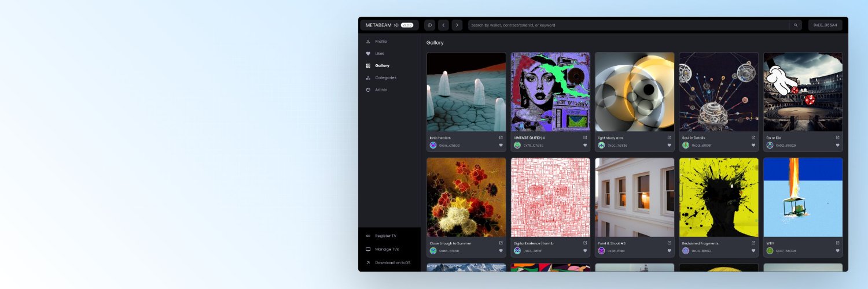Viewport: 868px width, 289px height.
Task: Click the Reclaimed Fragments title text
Action: 700,243
